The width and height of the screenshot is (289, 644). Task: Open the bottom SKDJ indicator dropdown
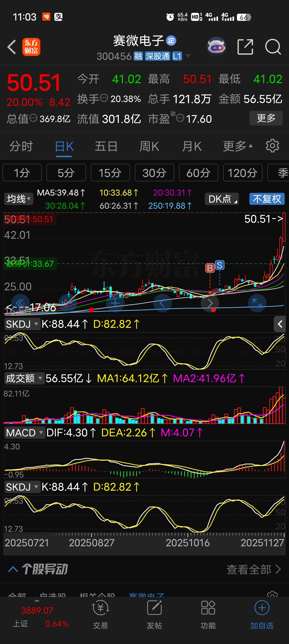[22, 487]
